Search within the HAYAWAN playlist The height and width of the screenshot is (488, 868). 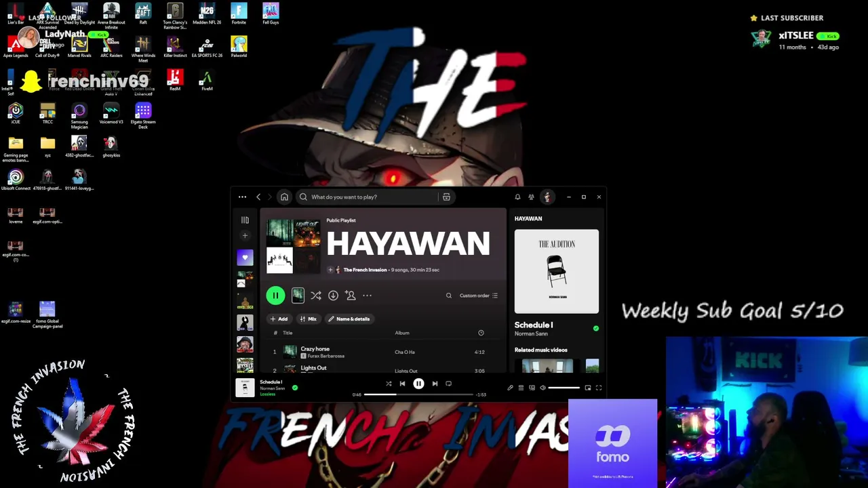tap(448, 296)
